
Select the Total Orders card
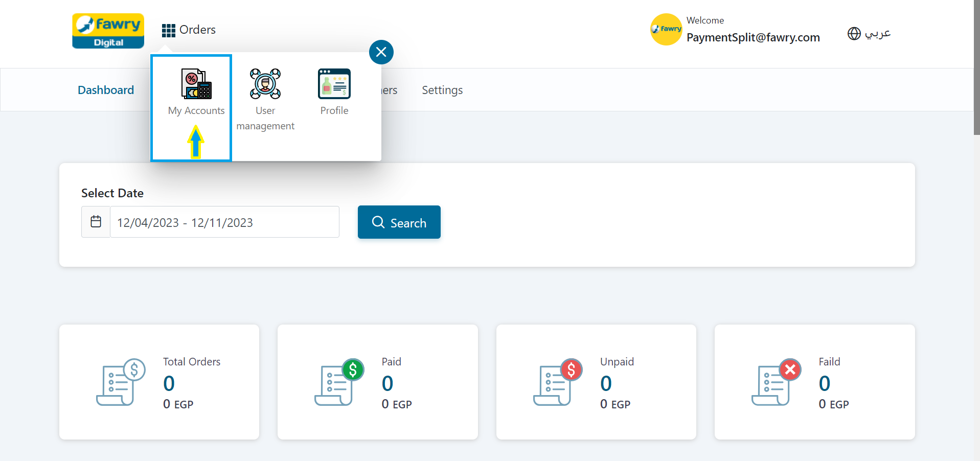coord(159,382)
